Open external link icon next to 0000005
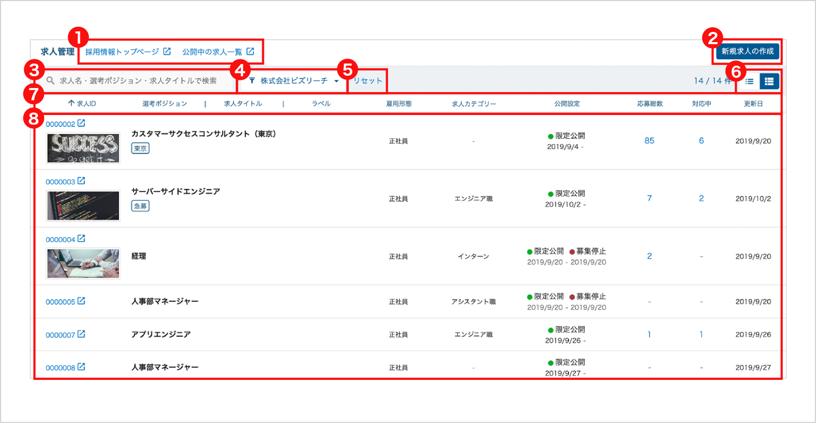This screenshot has width=816, height=423. coord(81,301)
